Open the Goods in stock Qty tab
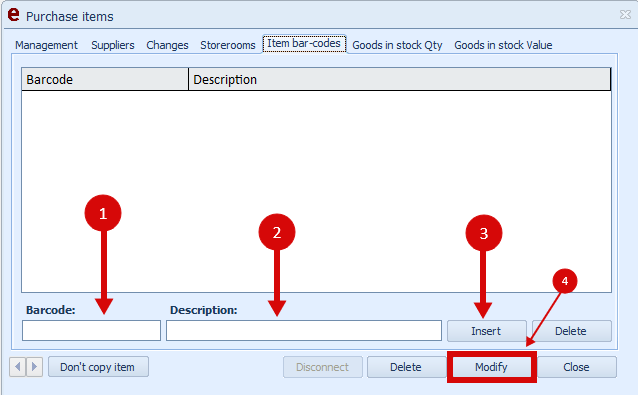This screenshot has height=395, width=638. pos(397,45)
